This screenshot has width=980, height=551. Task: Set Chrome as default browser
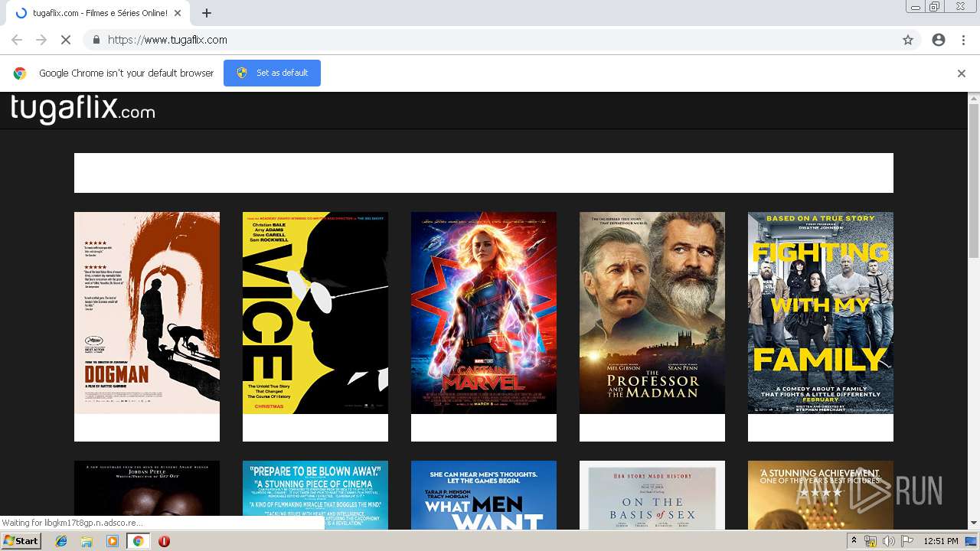[x=272, y=73]
